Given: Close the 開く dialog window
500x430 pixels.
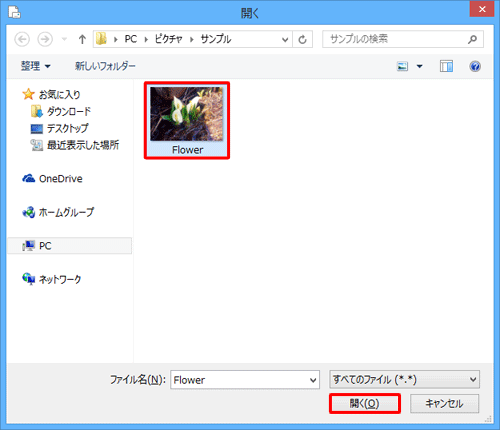Looking at the screenshot, I should tap(482, 9).
